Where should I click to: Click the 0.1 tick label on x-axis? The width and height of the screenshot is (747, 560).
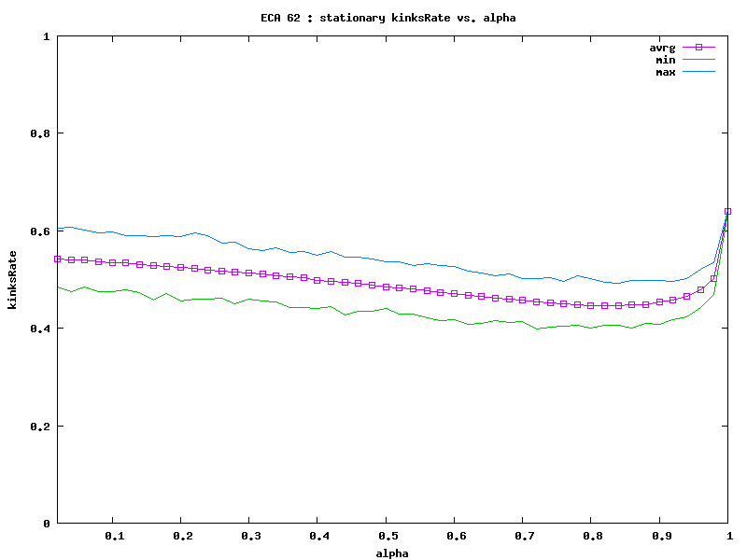click(x=113, y=536)
